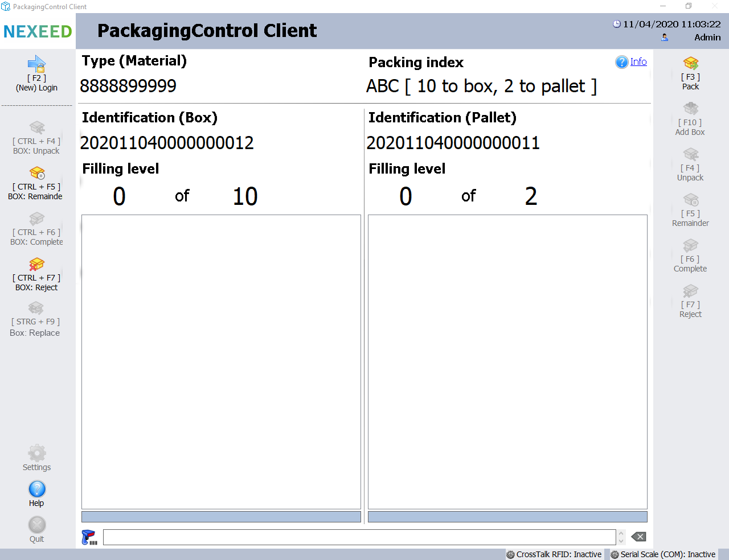Click the BOX: Remainder icon

[x=37, y=173]
